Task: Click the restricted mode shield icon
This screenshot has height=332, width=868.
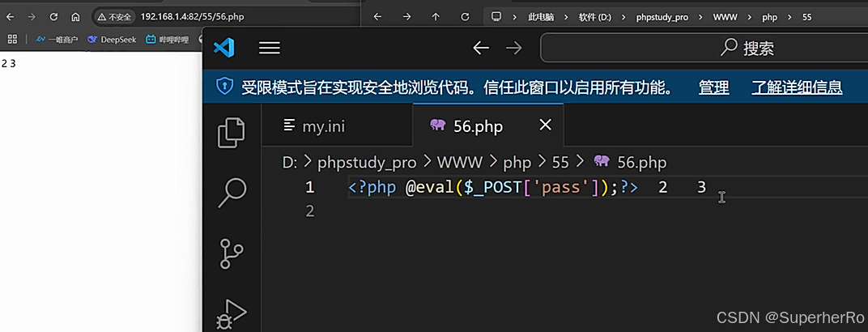Action: point(224,87)
